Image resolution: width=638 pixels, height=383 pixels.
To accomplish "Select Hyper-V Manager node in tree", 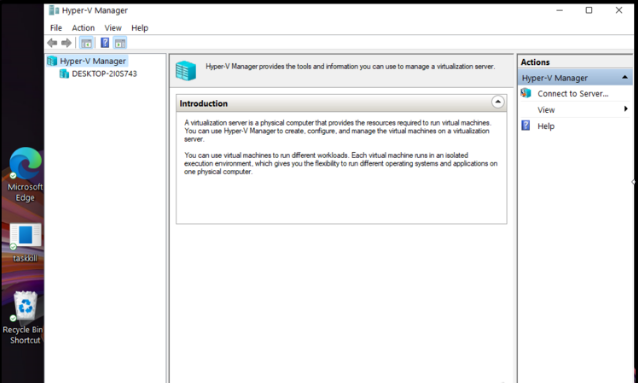I will [93, 61].
